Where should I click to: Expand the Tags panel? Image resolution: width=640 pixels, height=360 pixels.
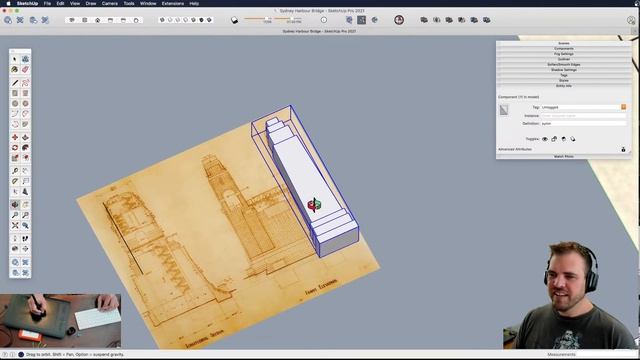coord(564,75)
